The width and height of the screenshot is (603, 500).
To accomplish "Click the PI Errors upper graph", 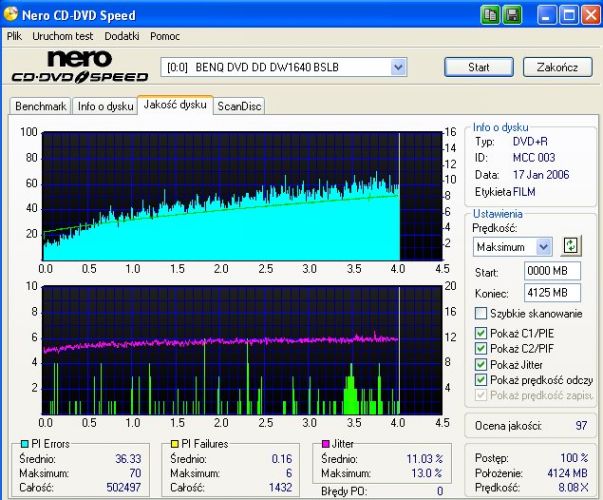I will coord(242,196).
